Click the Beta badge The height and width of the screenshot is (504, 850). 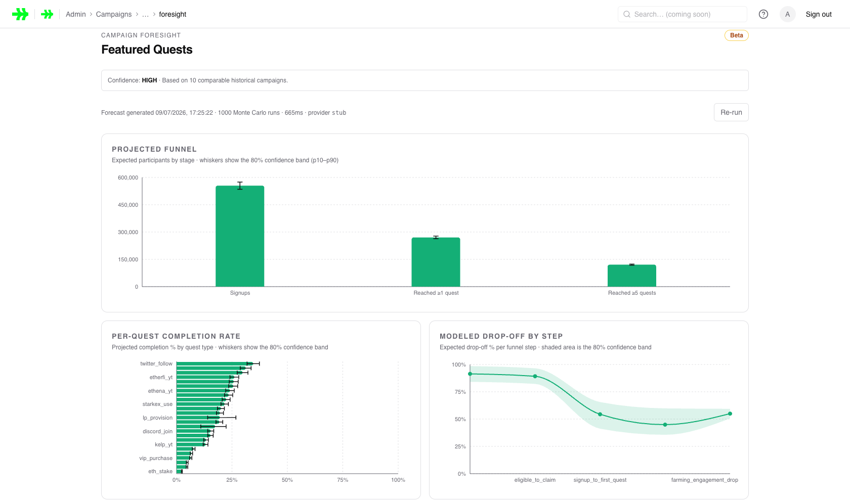tap(737, 35)
